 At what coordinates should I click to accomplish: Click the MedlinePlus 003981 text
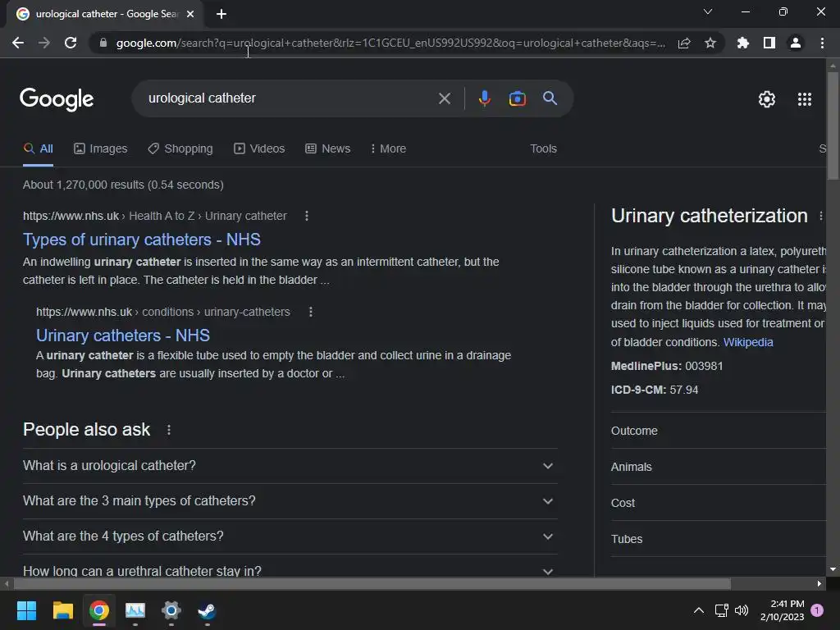click(x=666, y=367)
